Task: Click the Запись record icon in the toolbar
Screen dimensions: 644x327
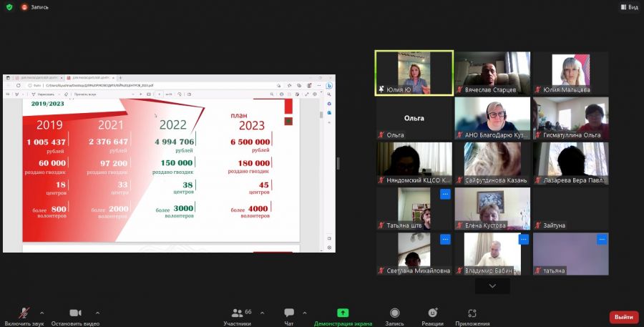Action: click(395, 313)
